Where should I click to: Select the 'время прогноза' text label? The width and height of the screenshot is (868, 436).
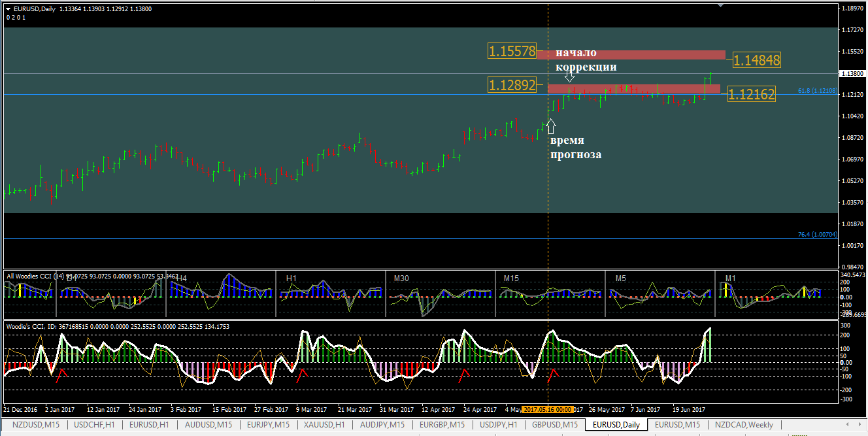coord(575,148)
